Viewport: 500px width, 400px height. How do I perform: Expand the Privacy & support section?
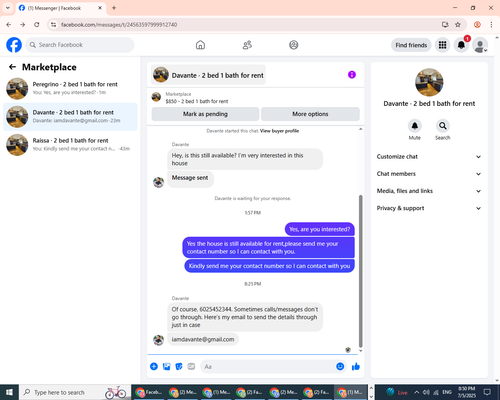429,208
